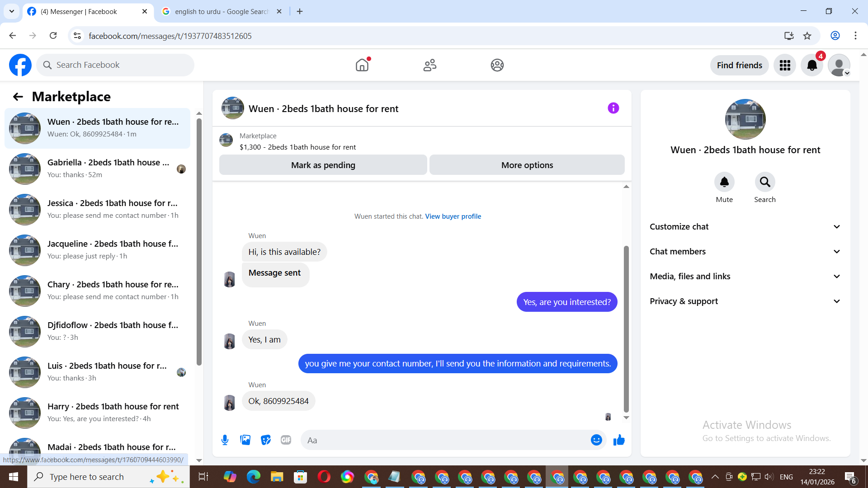Expand the Customize chat section
868x488 pixels.
click(x=745, y=227)
